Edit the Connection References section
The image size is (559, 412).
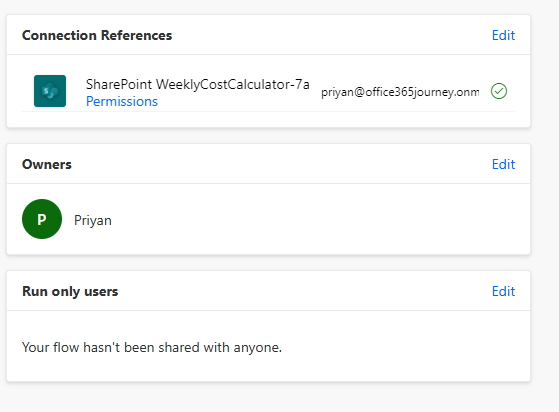pos(503,35)
